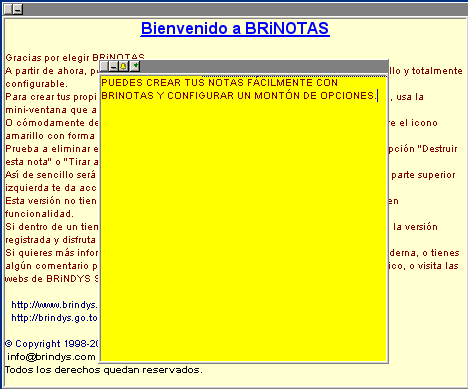Open the http://www.brindys link
This screenshot has width=468, height=389.
54,305
